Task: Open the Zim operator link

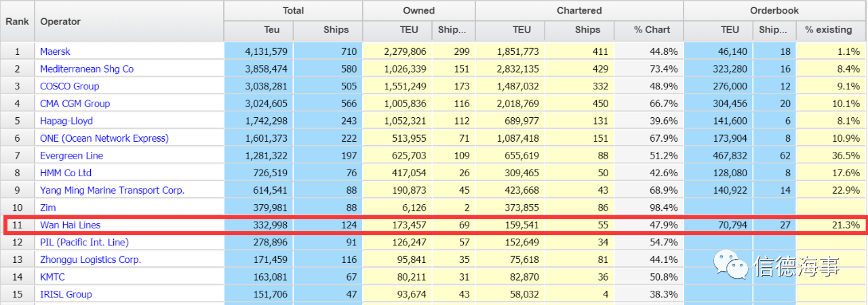Action: click(x=47, y=207)
